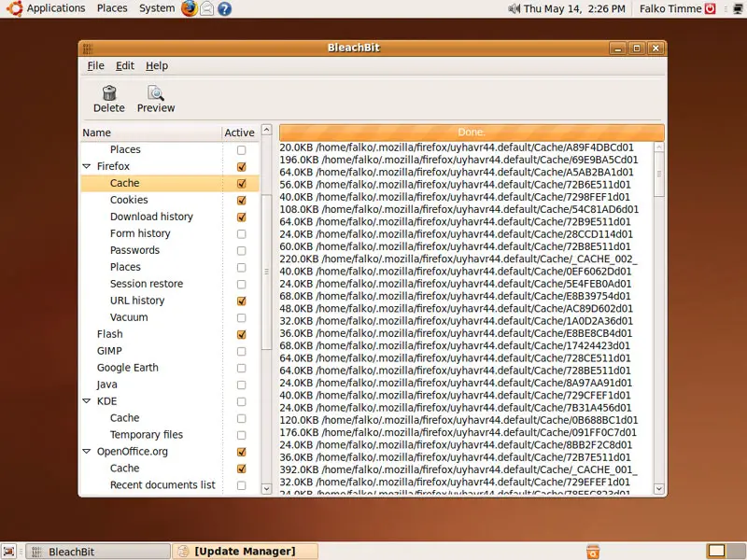Collapse the Firefox tree group
This screenshot has width=747, height=560.
click(x=87, y=166)
